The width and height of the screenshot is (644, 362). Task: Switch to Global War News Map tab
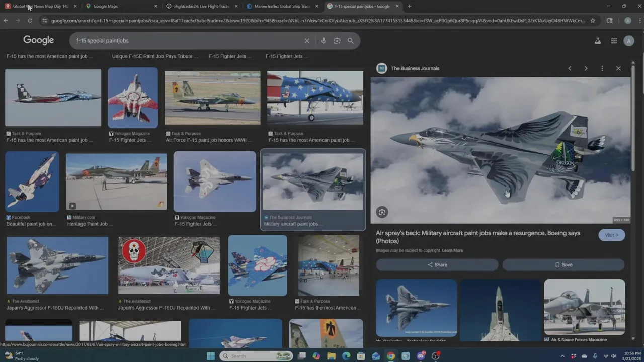[x=40, y=6]
